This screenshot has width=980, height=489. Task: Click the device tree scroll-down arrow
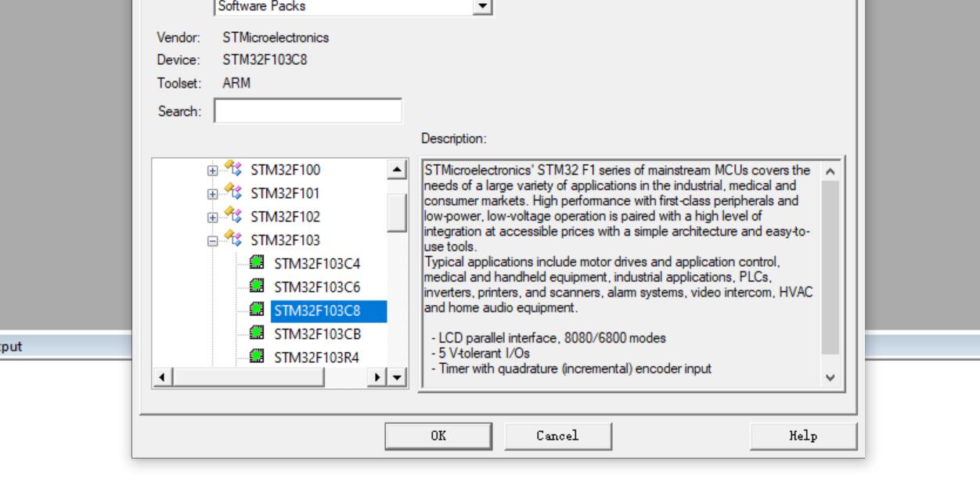point(398,379)
